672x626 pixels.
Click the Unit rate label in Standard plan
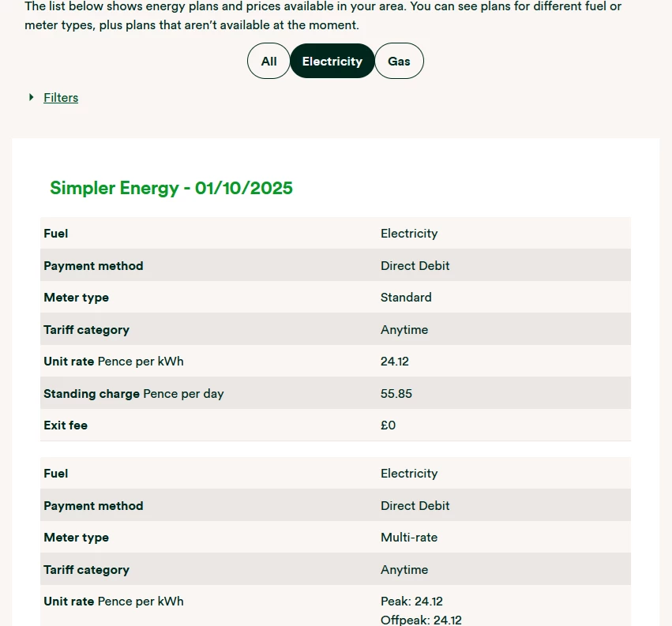(x=114, y=362)
